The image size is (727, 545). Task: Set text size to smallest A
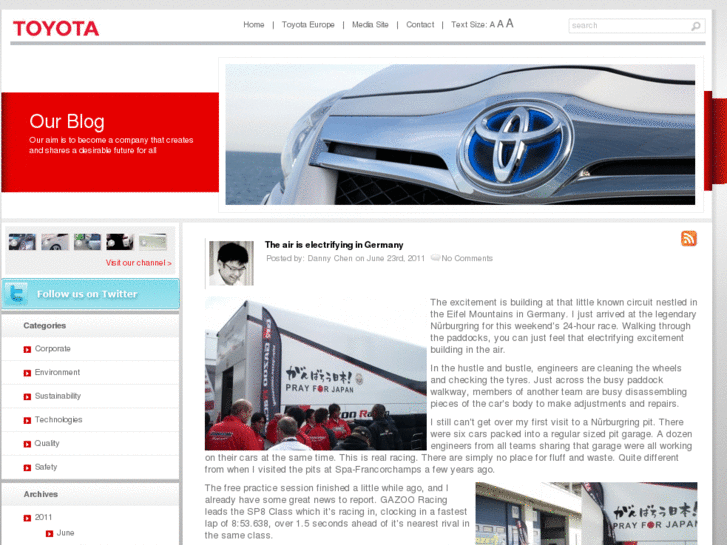492,25
